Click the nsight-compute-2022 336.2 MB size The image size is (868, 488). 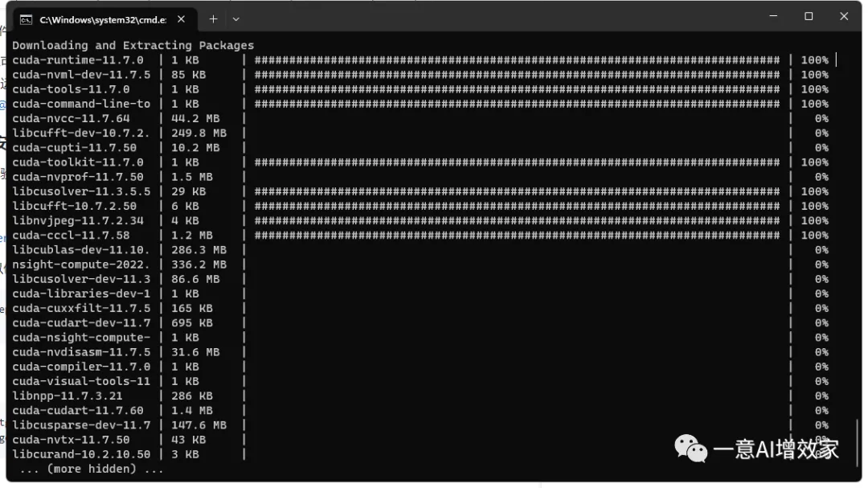199,265
